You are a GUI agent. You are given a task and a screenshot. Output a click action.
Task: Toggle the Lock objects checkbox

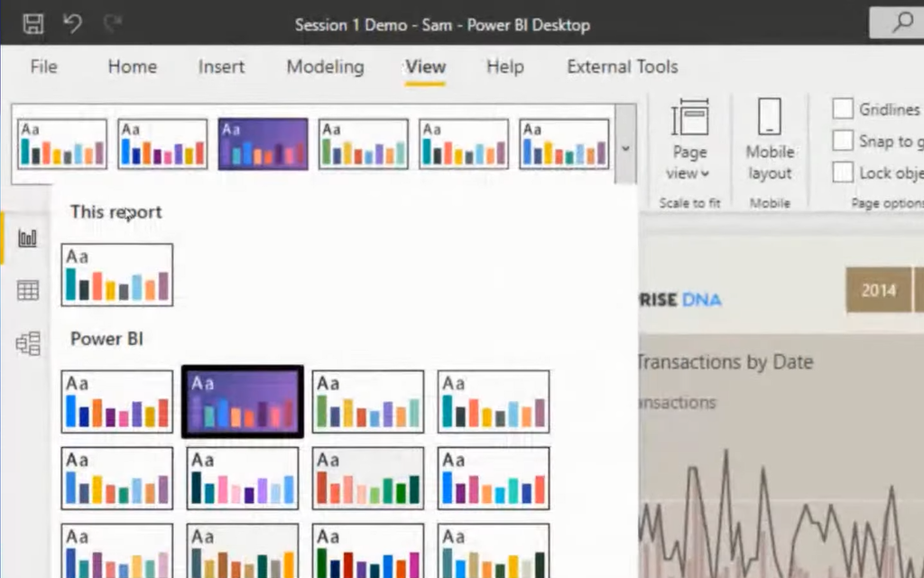843,172
